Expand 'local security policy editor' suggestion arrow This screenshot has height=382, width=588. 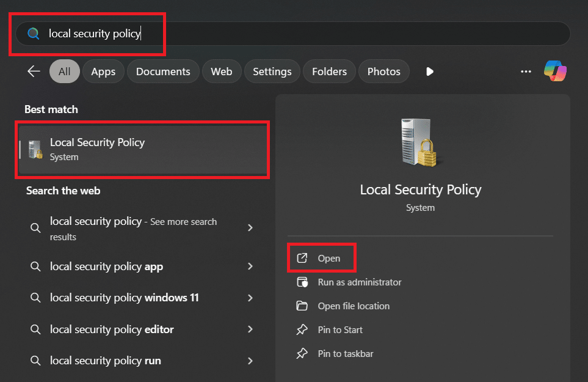[250, 329]
